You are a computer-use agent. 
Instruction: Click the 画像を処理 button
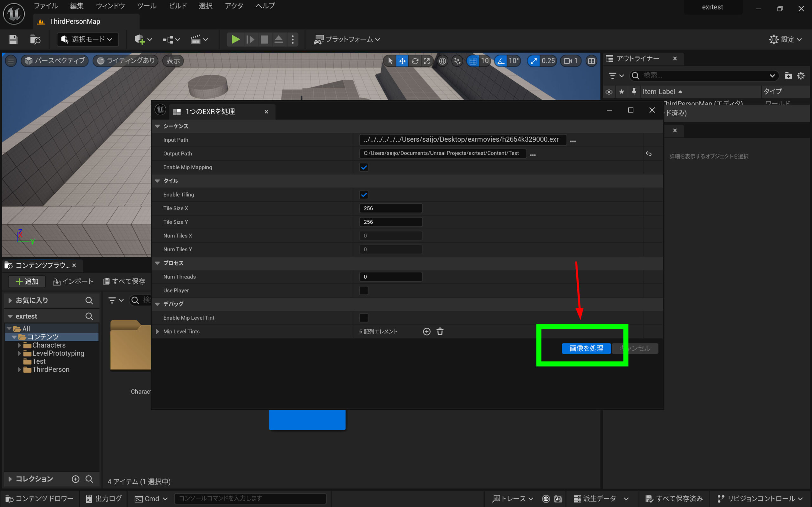586,348
